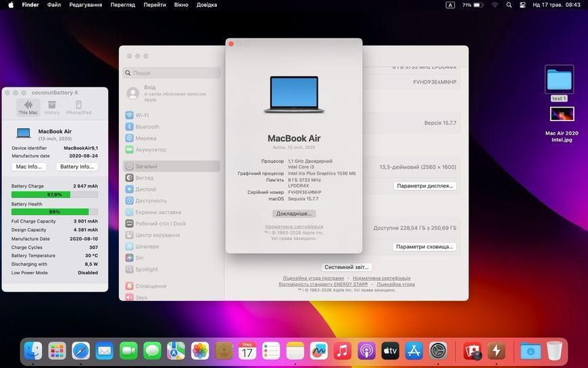Viewport: 588px width, 368px height.
Task: Open the Mail app in Dock
Action: 105,351
